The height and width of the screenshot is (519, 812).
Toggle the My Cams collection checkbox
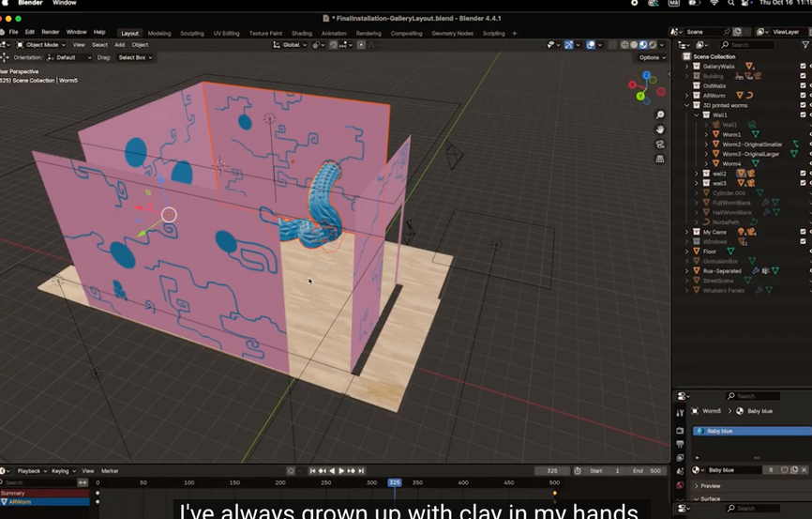tap(803, 232)
